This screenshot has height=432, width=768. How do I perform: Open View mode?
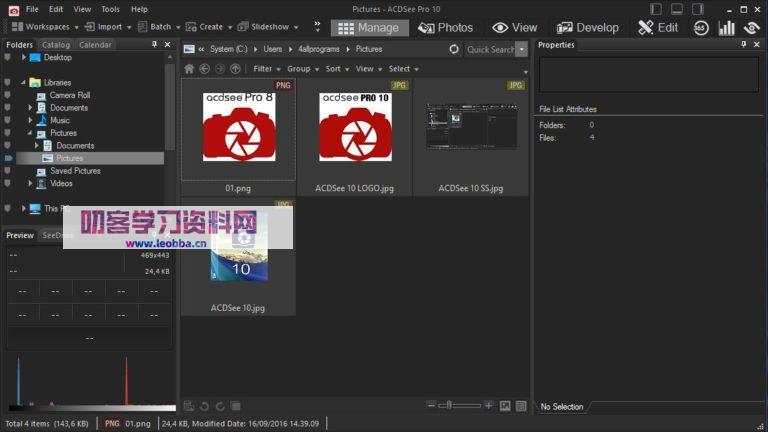[x=515, y=28]
